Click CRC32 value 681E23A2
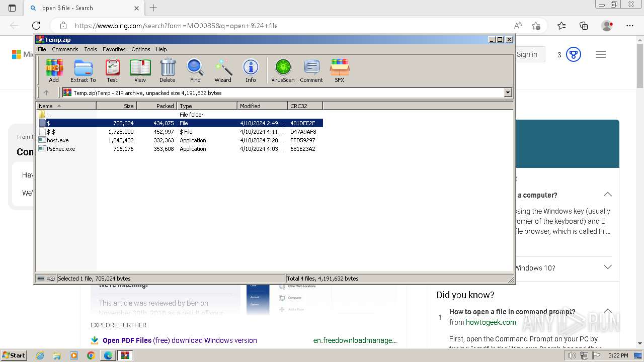Screen dimensions: 644x362 [303, 149]
